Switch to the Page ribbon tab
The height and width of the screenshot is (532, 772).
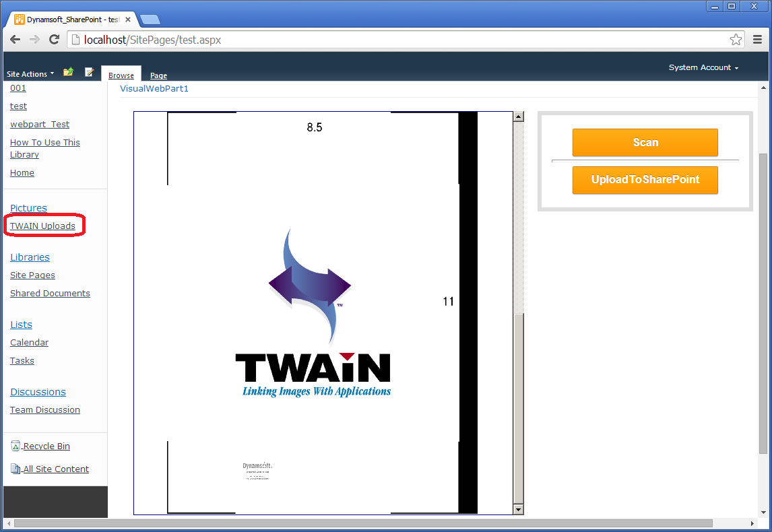click(158, 75)
